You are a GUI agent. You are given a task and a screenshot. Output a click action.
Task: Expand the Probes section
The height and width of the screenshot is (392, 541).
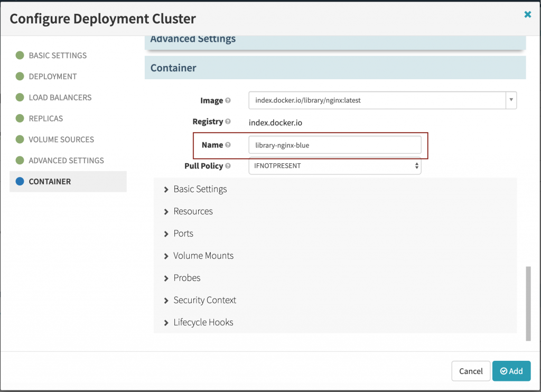click(186, 278)
